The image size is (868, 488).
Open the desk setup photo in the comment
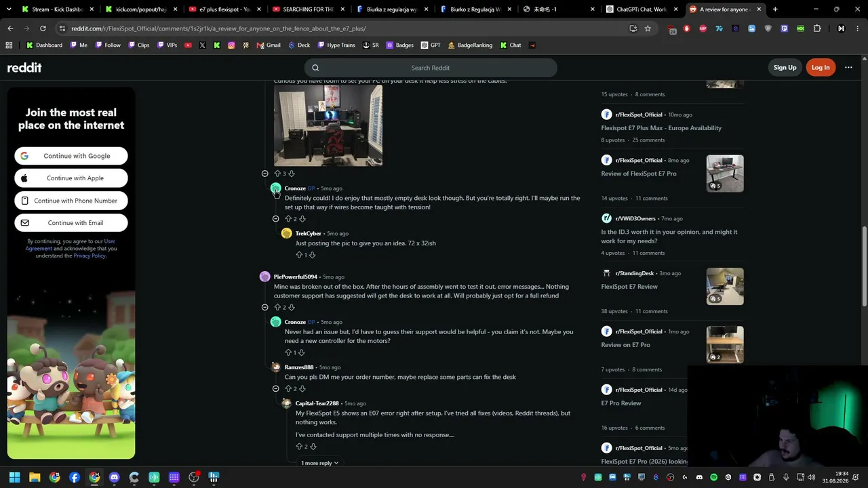pyautogui.click(x=328, y=125)
